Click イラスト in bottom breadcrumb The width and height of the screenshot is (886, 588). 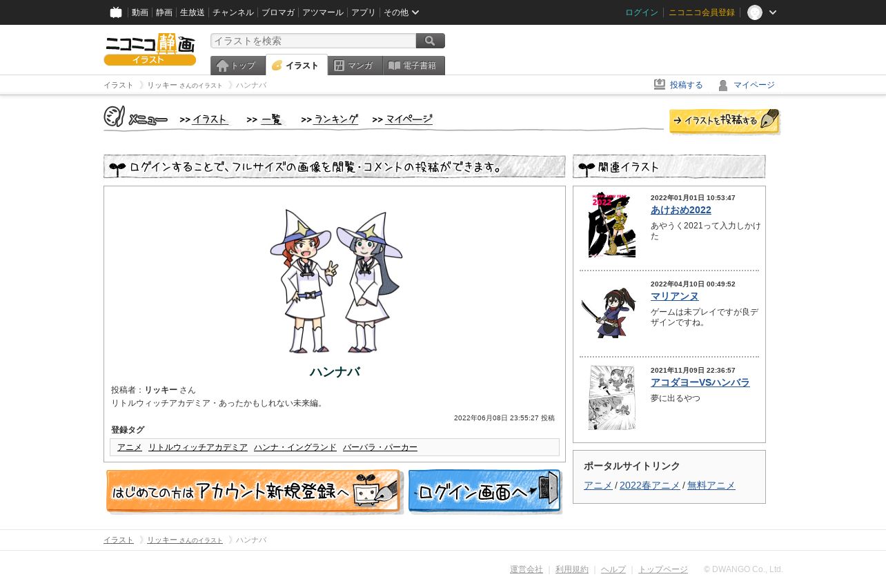[119, 540]
